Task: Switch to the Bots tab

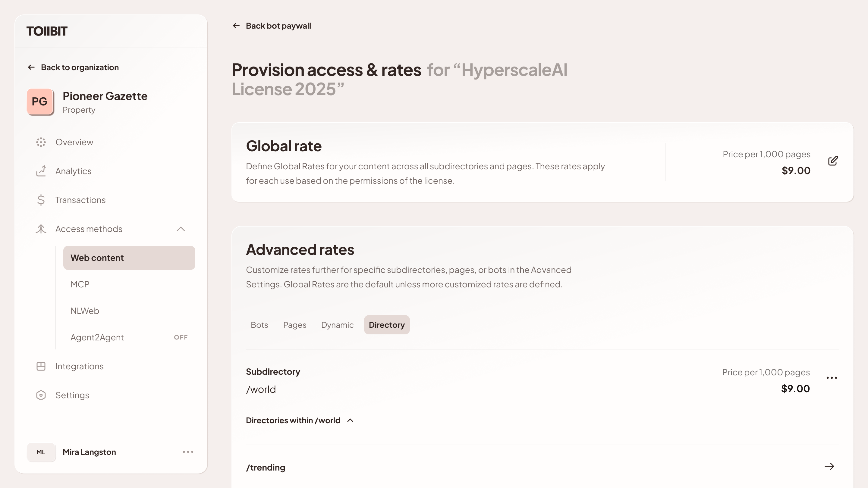Action: [259, 325]
